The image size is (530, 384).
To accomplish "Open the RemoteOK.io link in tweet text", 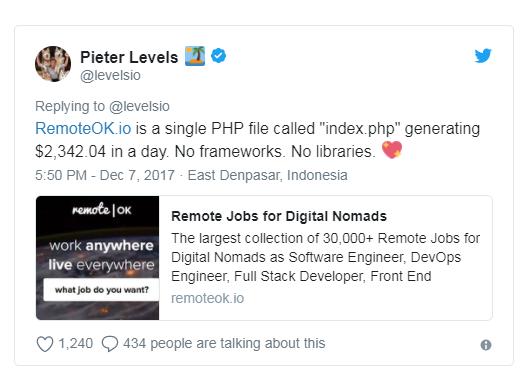I will tap(83, 129).
